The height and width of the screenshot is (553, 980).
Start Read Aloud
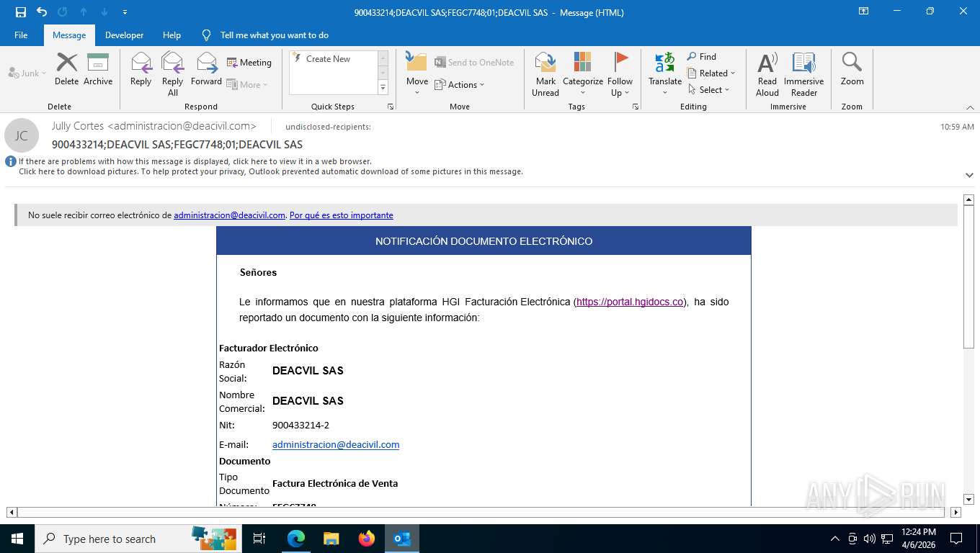tap(767, 74)
